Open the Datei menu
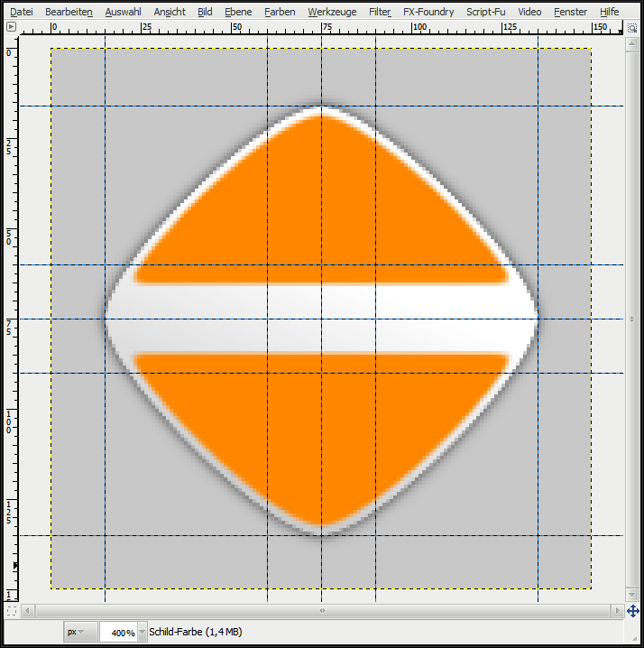This screenshot has width=644, height=648. click(22, 12)
